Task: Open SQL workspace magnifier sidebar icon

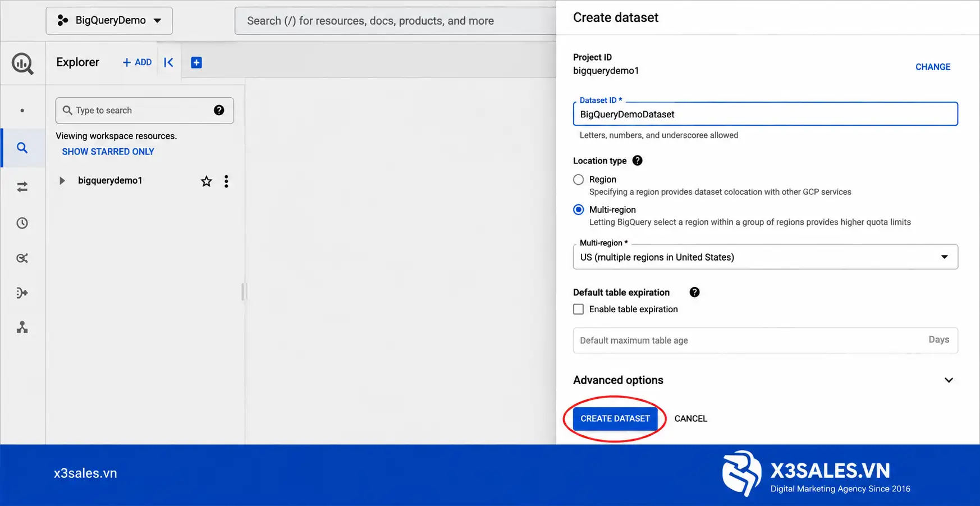Action: tap(22, 148)
